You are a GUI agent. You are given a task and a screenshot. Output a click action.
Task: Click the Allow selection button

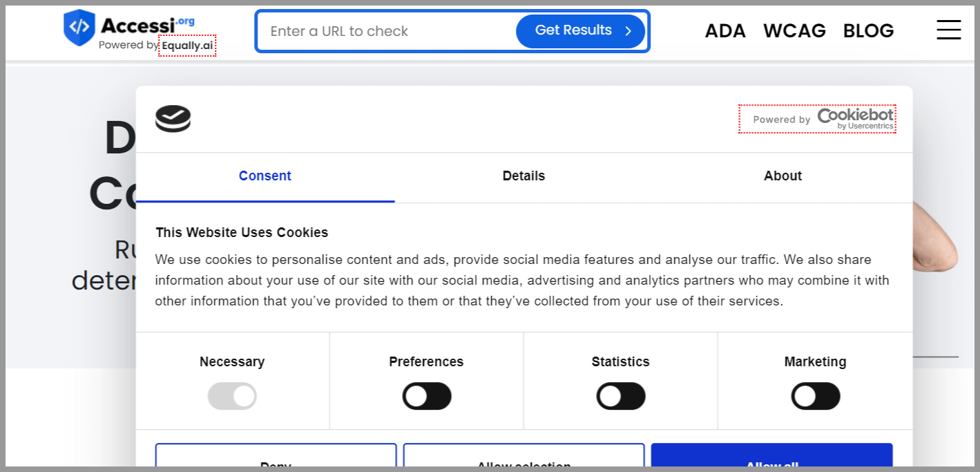tap(524, 457)
